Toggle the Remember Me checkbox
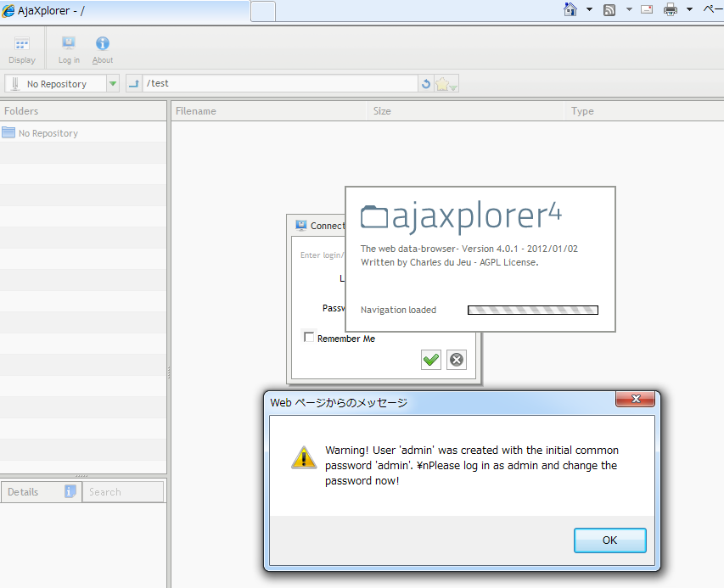The image size is (724, 588). [309, 338]
